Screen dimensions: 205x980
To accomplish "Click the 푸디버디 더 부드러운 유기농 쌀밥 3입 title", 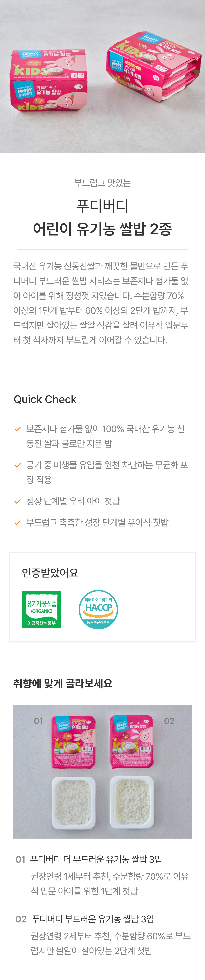I will tap(96, 859).
